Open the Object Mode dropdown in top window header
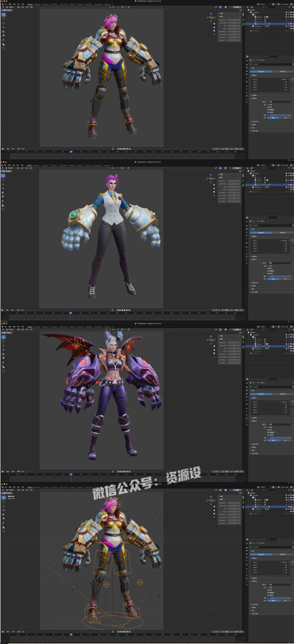The image size is (294, 644). point(11,7)
